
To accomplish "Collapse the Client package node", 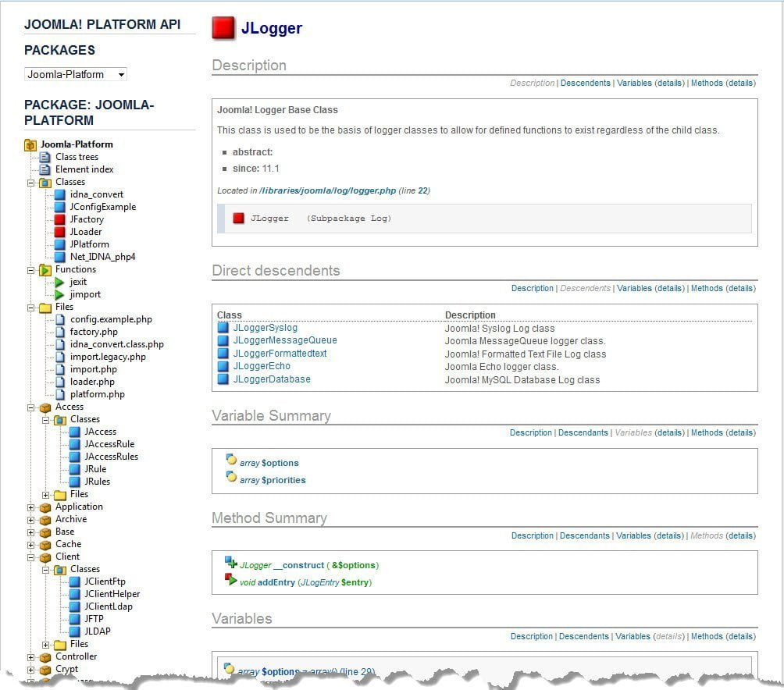I will coord(30,557).
